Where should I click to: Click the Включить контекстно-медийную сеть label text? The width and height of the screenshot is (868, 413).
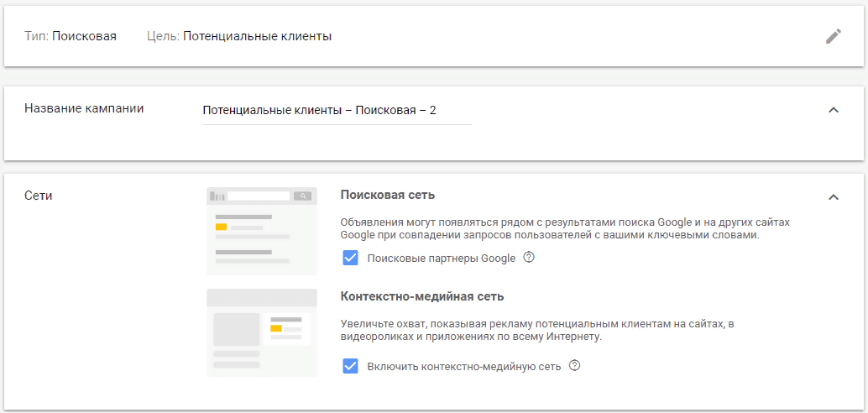pyautogui.click(x=464, y=367)
